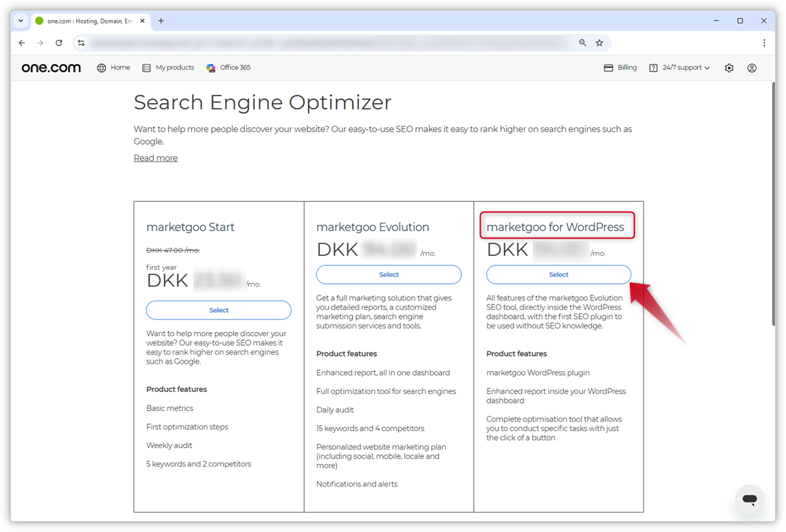Click the marketgoo Start title
The image size is (786, 532).
click(190, 227)
